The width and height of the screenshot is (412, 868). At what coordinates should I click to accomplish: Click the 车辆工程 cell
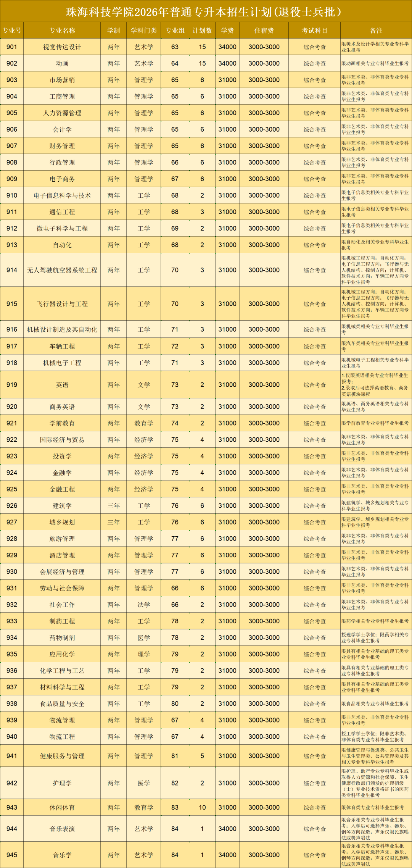tap(62, 346)
